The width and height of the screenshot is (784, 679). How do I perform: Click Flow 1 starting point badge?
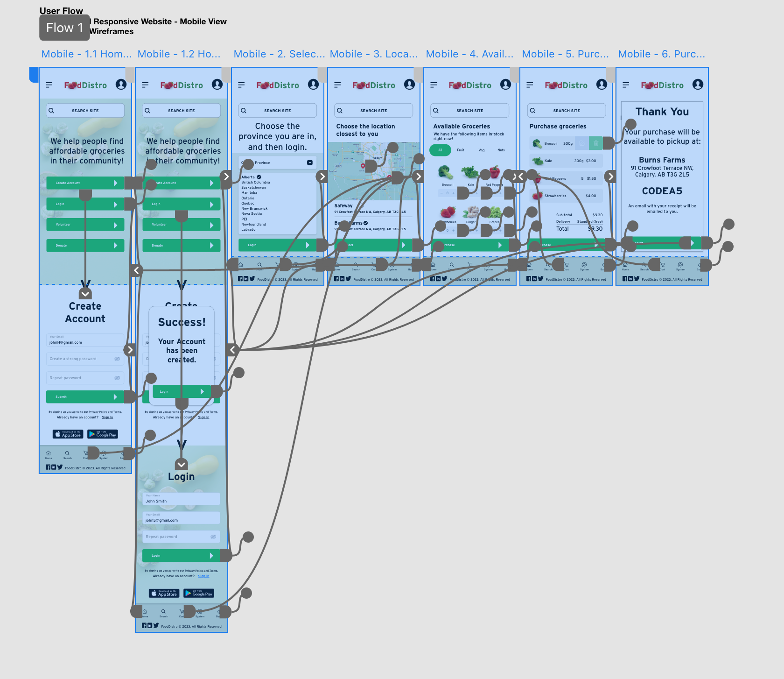pyautogui.click(x=64, y=28)
